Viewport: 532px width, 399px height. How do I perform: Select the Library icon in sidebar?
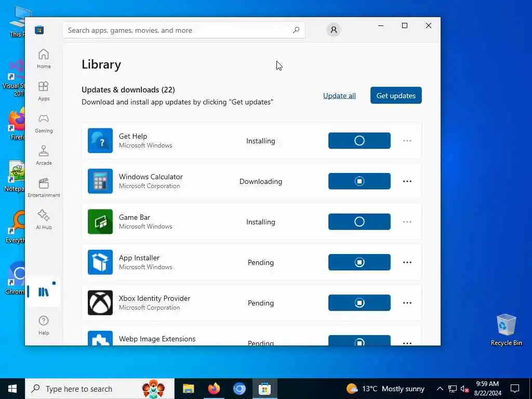44,292
